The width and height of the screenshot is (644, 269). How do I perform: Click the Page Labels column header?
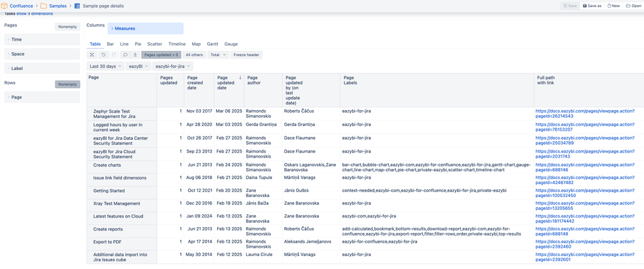pyautogui.click(x=437, y=90)
